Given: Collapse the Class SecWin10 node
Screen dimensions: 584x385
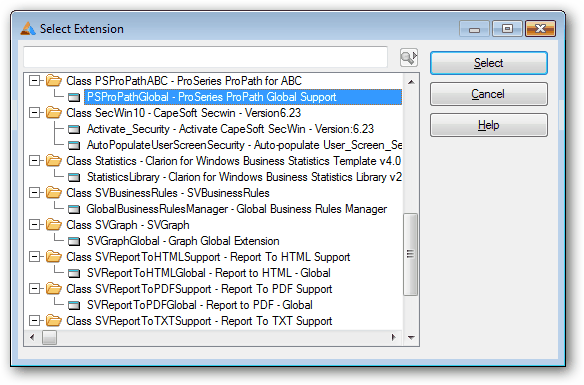Looking at the screenshot, I should [x=34, y=112].
